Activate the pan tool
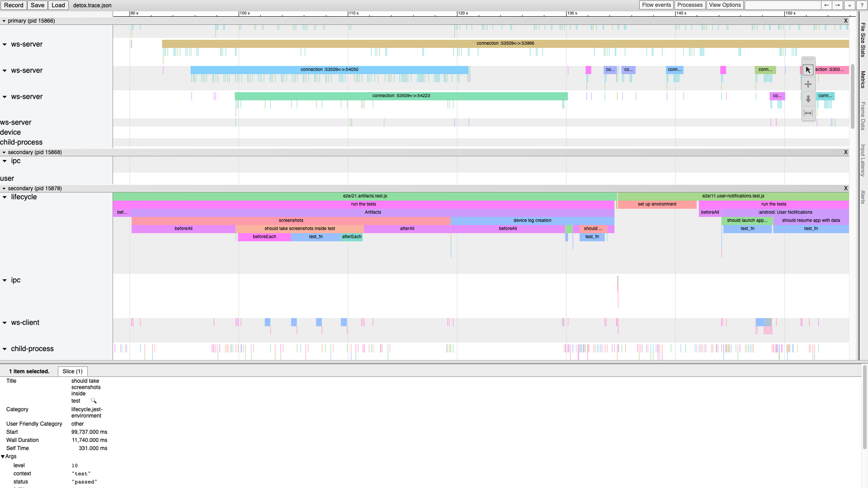The height and width of the screenshot is (488, 868). [x=808, y=84]
